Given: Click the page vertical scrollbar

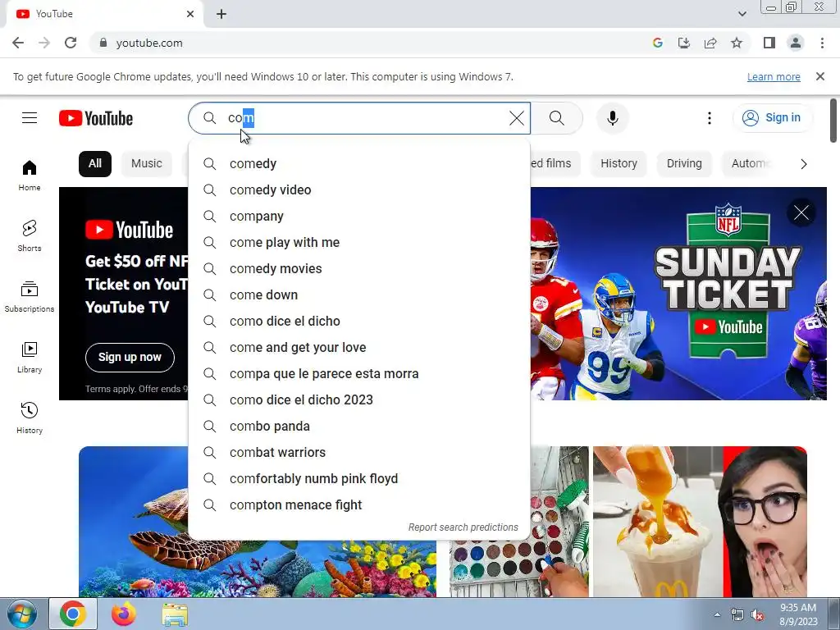Looking at the screenshot, I should (833, 121).
